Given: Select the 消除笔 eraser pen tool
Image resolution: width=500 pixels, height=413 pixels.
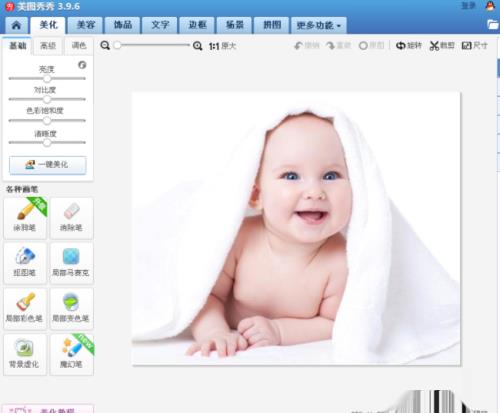Looking at the screenshot, I should click(x=71, y=218).
